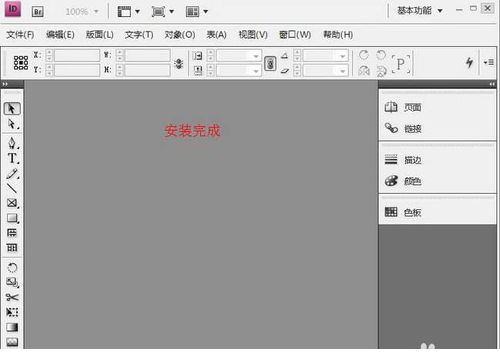
Task: Click the rotation angle stepper
Action: pyautogui.click(x=297, y=56)
